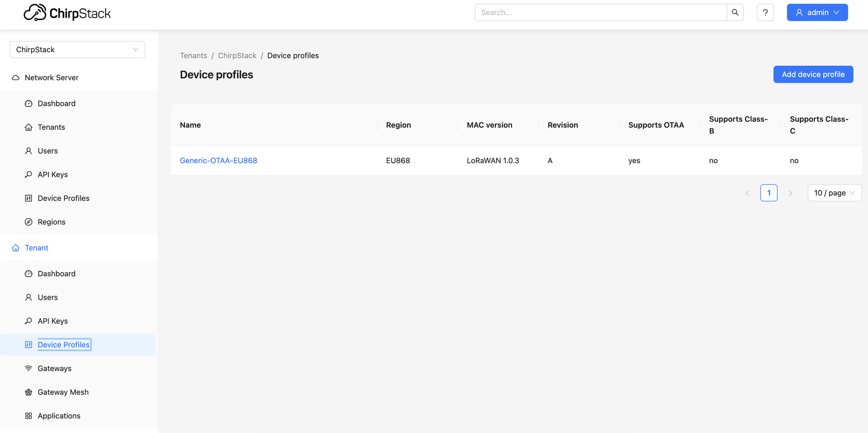Click Network Server Device Profiles control icon
The height and width of the screenshot is (433, 868).
pyautogui.click(x=28, y=198)
